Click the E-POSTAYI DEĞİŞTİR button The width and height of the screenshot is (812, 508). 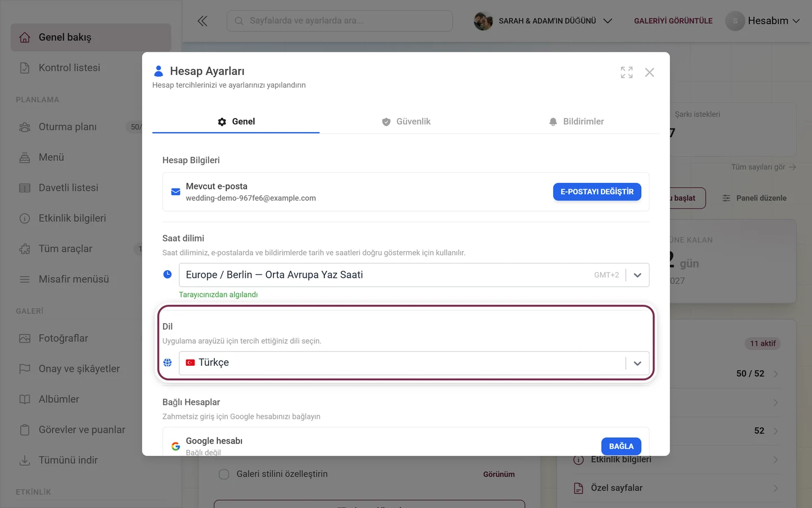pos(597,192)
